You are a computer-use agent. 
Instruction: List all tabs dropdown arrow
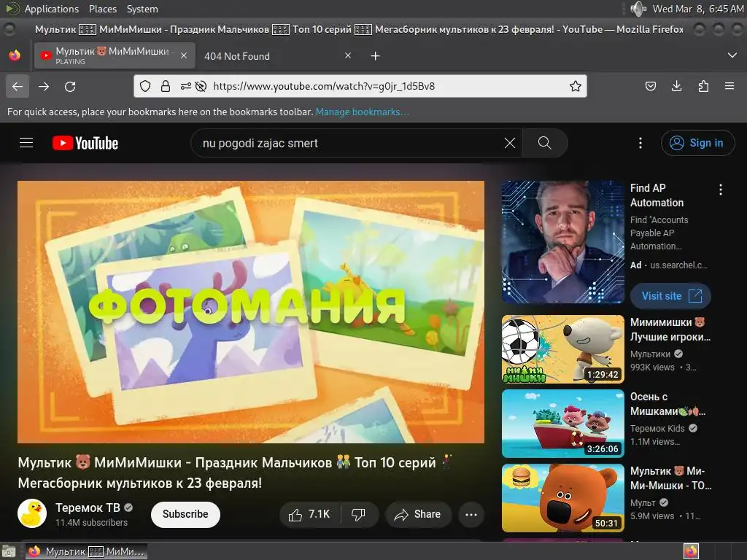tap(732, 55)
